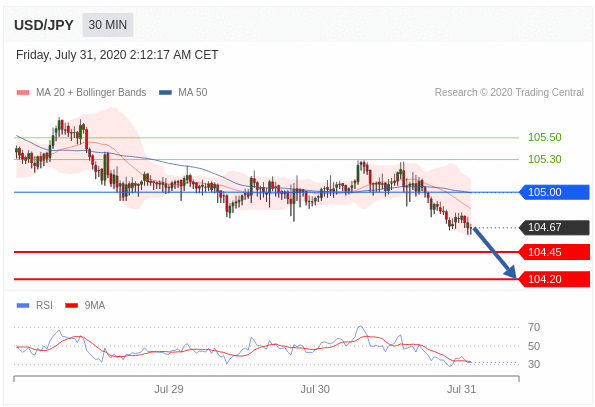Toggle the MA 20 + Bollinger Bands legend swatch
595x407 pixels.
click(23, 92)
